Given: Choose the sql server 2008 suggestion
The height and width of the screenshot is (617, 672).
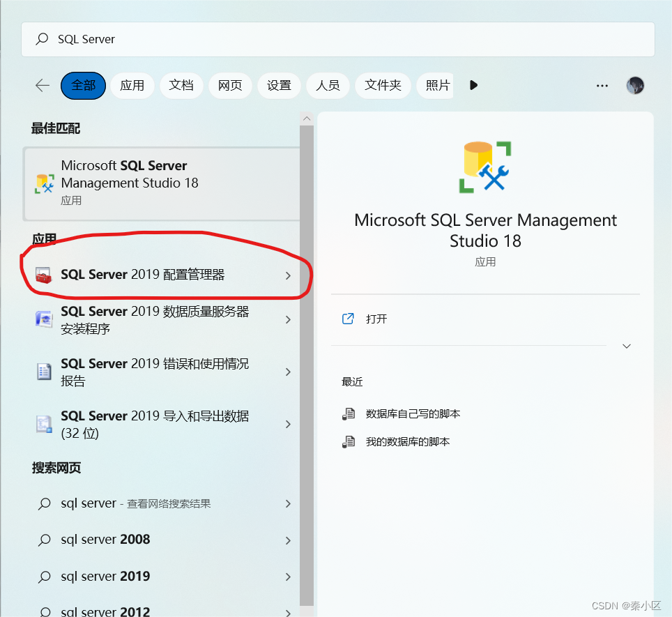Looking at the screenshot, I should 162,540.
